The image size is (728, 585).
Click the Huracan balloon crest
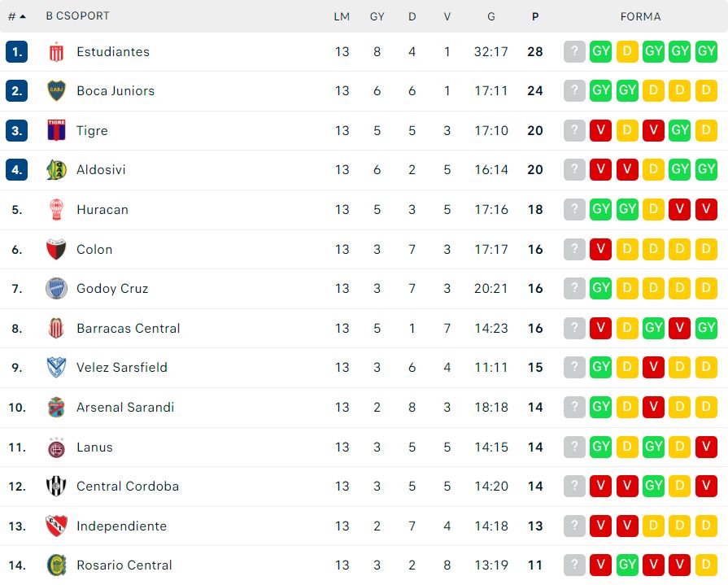56,210
